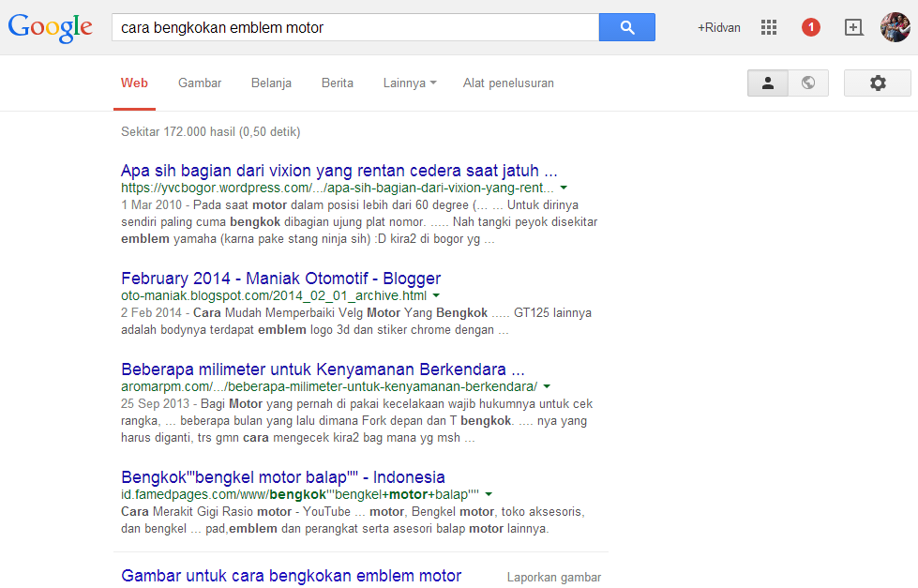This screenshot has height=588, width=918.
Task: Click the result count text Sekitar 172.000 hasil
Action: 211,132
